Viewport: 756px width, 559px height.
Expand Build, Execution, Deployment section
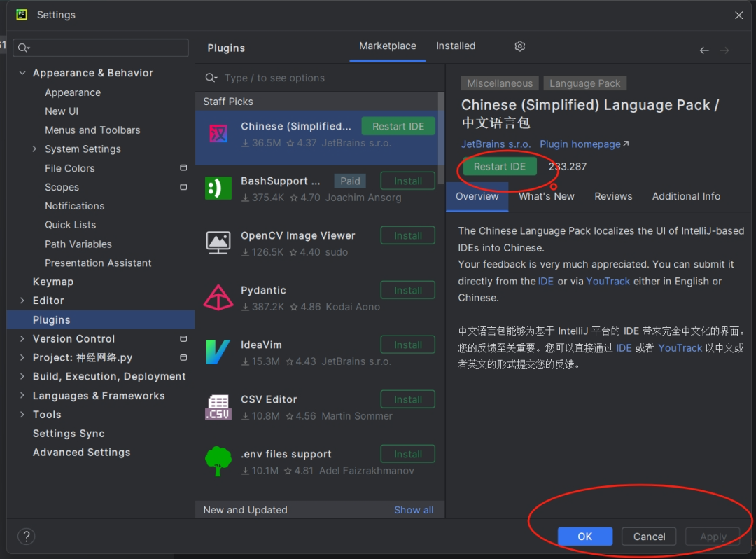tap(22, 376)
